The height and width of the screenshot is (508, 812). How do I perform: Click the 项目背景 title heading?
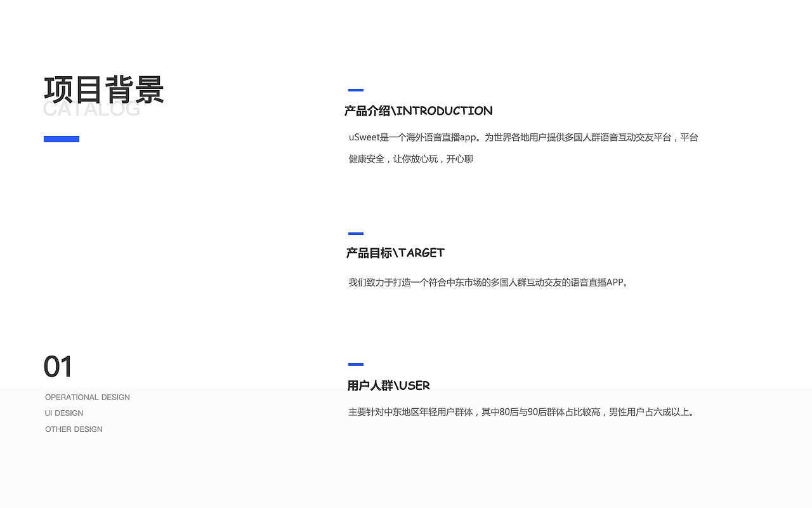[x=103, y=89]
